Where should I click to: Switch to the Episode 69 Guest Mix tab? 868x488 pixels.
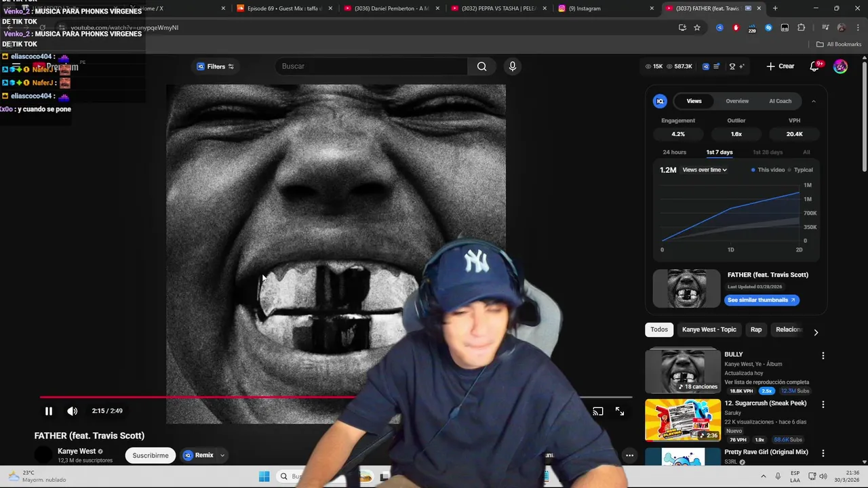[x=283, y=9]
